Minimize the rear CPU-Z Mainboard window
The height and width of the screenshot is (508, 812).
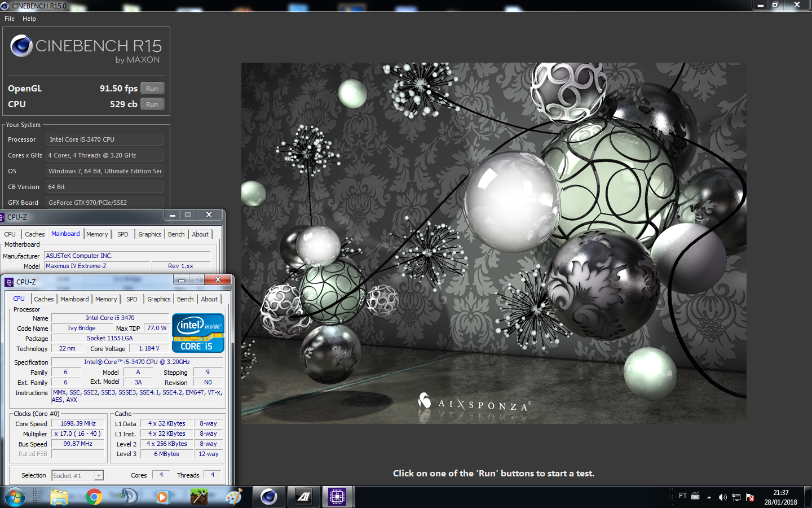pos(173,215)
